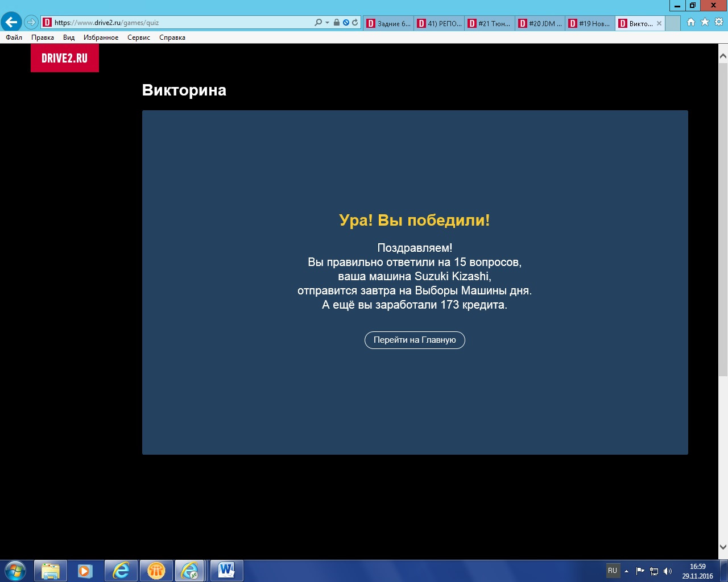Open Favorites with the star icon
Screen dimensions: 728x582
705,22
